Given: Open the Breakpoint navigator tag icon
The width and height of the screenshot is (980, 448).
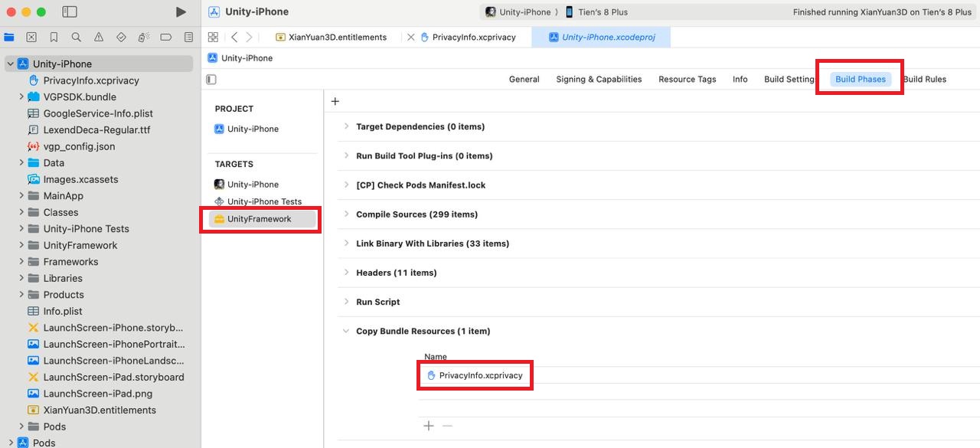Looking at the screenshot, I should coord(167,35).
